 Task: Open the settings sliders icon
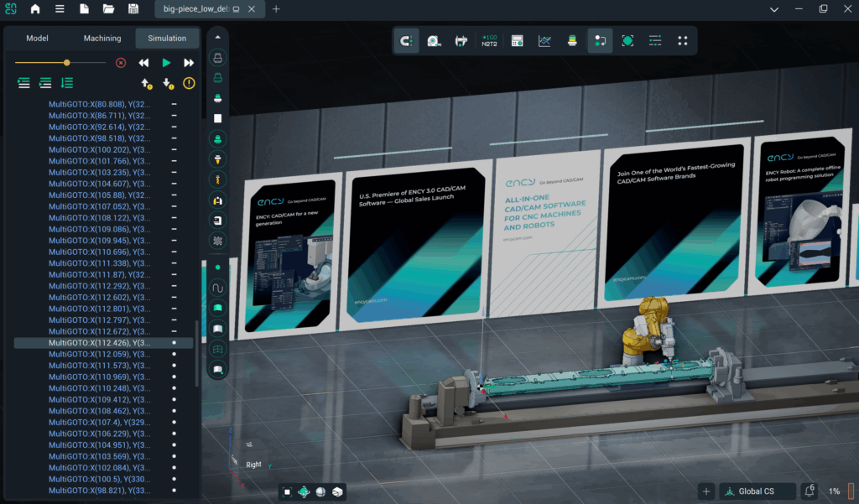[655, 41]
